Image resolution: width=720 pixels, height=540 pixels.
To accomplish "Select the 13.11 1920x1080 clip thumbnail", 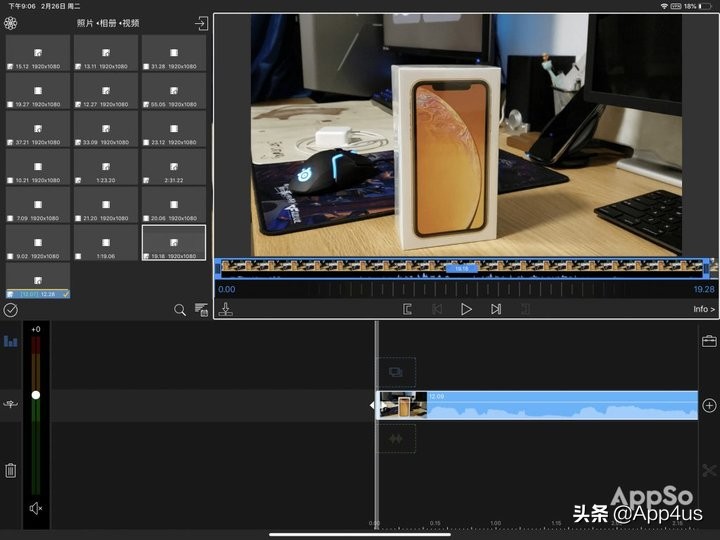I will point(106,53).
